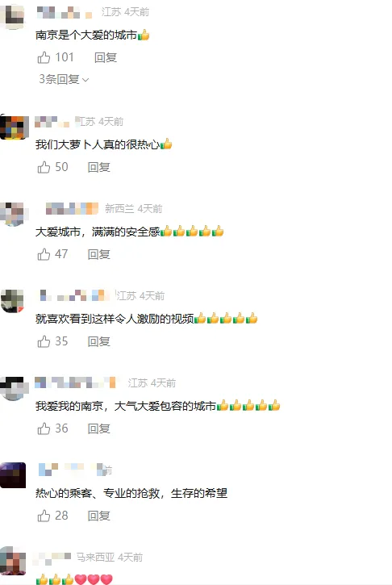Open avatar of the 大萝卜 commenter
The height and width of the screenshot is (585, 392).
(x=15, y=127)
